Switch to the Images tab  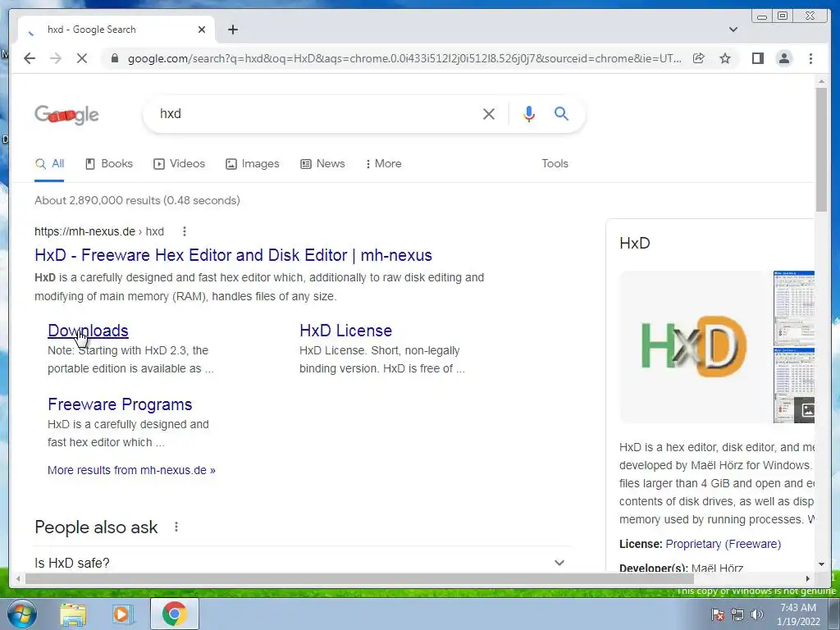point(253,164)
